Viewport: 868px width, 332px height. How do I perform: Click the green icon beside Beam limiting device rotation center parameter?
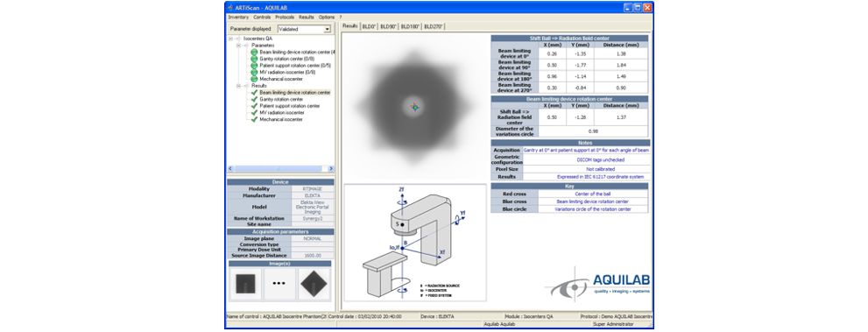tap(254, 52)
